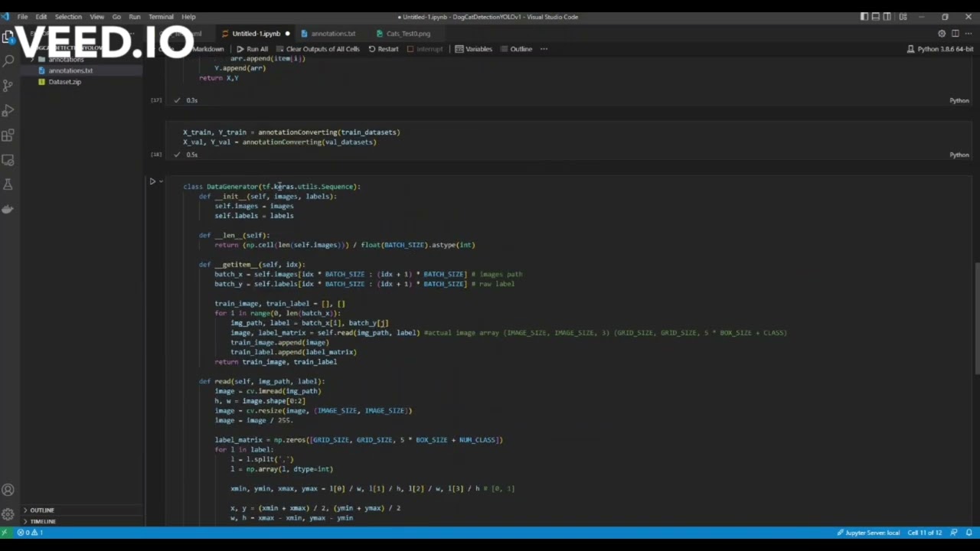
Task: Open the Testing flask view
Action: (x=8, y=184)
